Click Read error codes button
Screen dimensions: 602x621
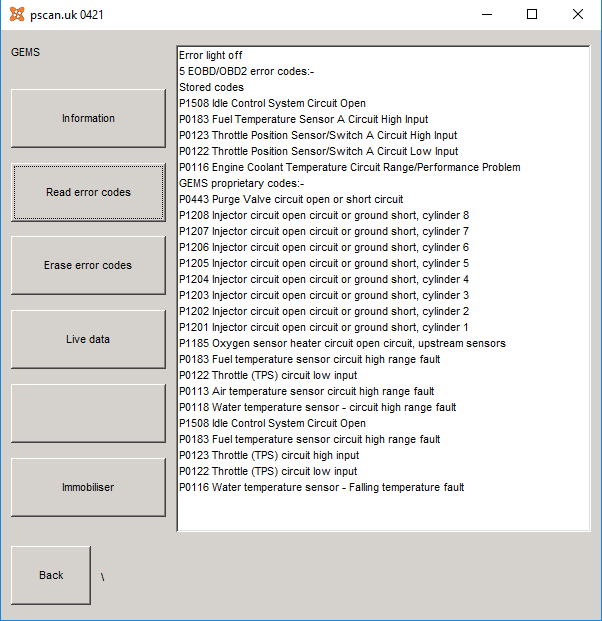pyautogui.click(x=88, y=192)
